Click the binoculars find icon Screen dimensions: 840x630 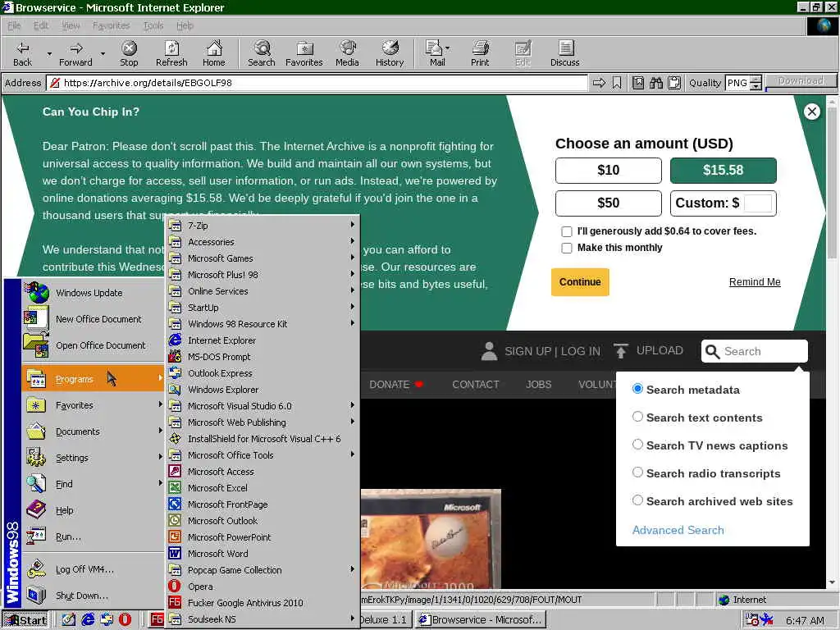[656, 83]
